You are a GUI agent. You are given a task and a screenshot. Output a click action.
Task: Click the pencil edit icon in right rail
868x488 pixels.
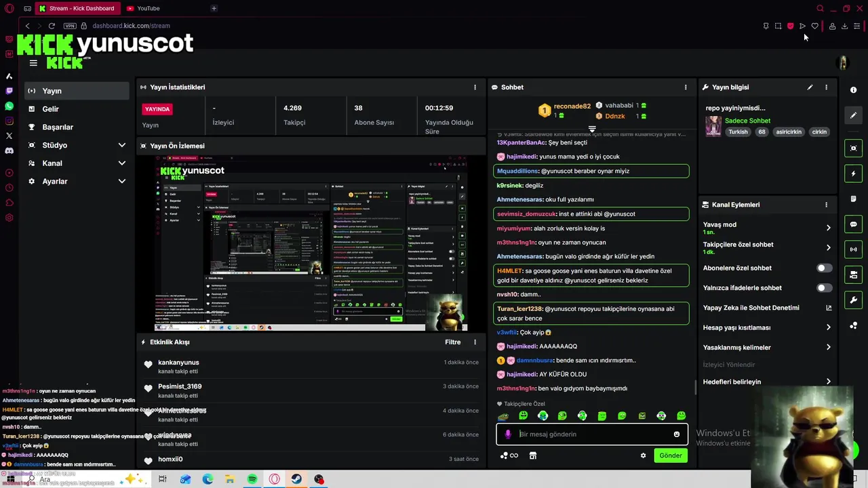coord(853,115)
